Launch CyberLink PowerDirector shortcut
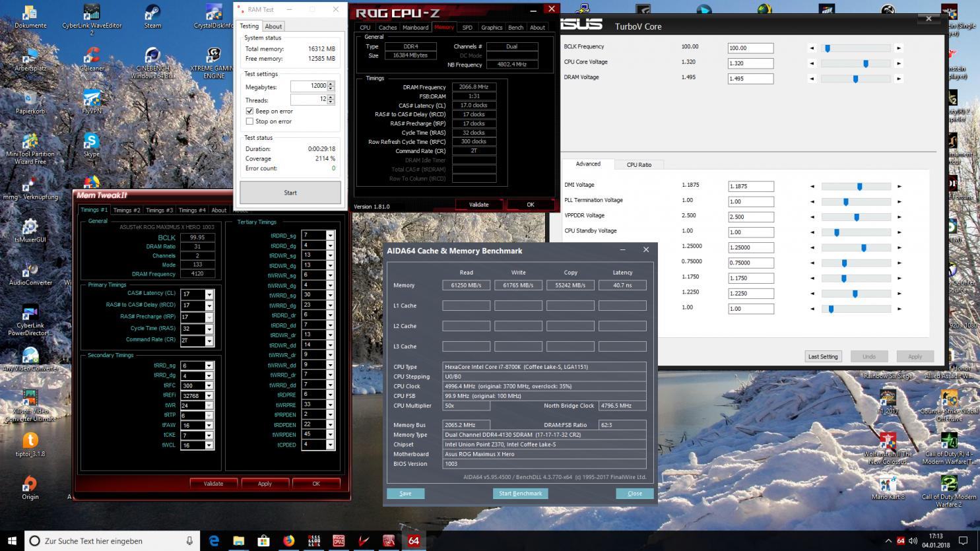The height and width of the screenshot is (551, 980). [30, 320]
